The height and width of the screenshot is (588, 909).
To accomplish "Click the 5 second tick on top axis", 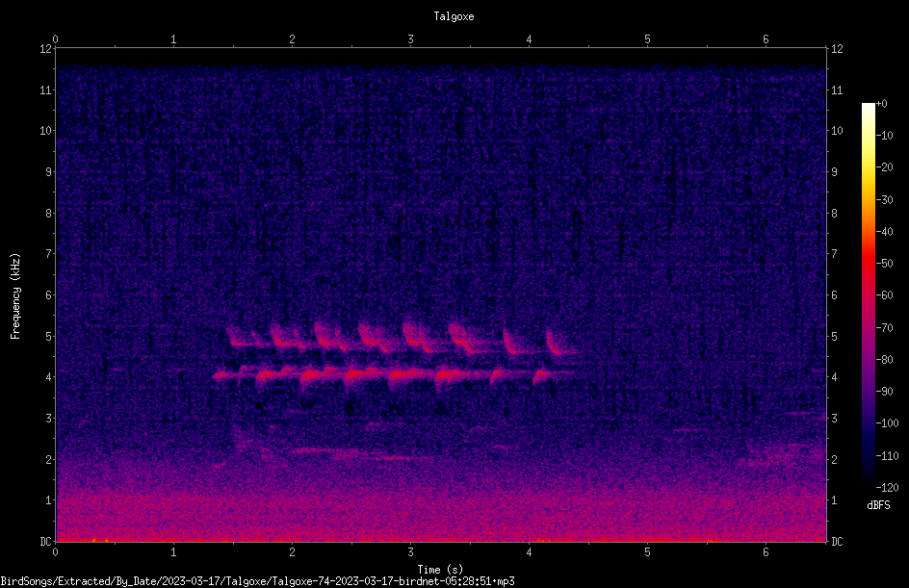I will [647, 39].
